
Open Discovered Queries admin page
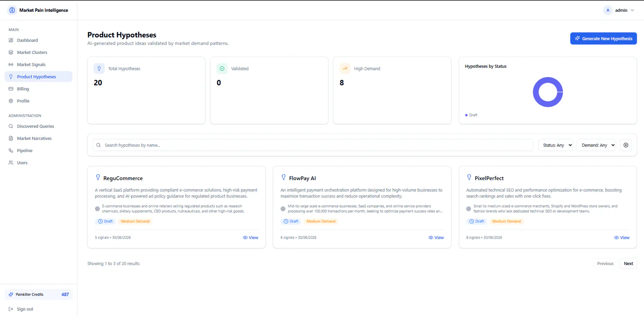point(38,126)
